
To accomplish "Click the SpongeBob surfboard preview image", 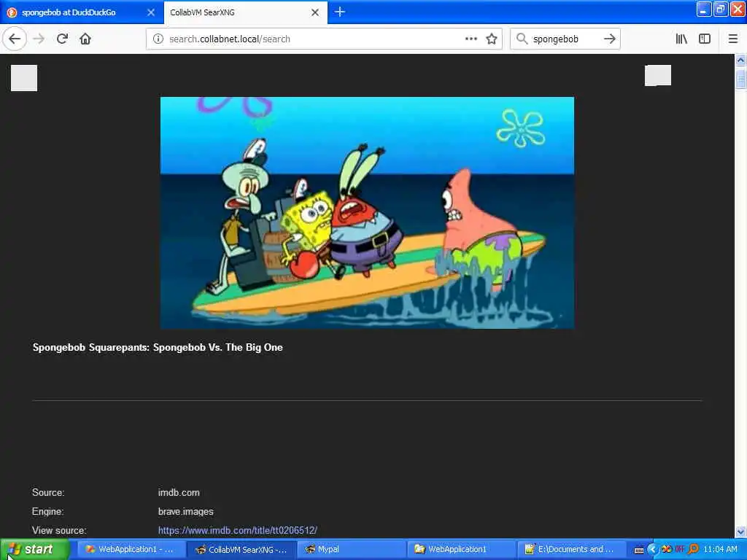I will pos(367,213).
